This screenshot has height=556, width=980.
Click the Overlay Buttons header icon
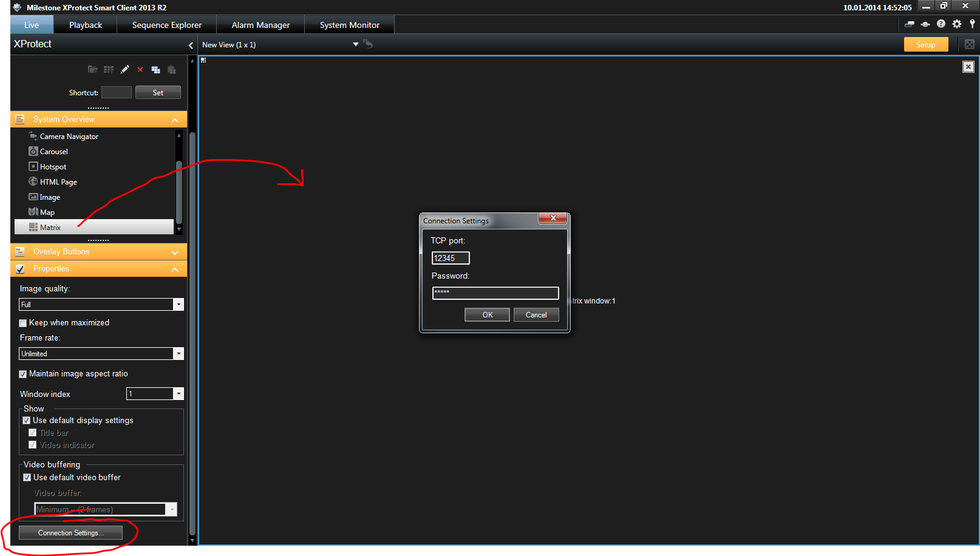(20, 252)
